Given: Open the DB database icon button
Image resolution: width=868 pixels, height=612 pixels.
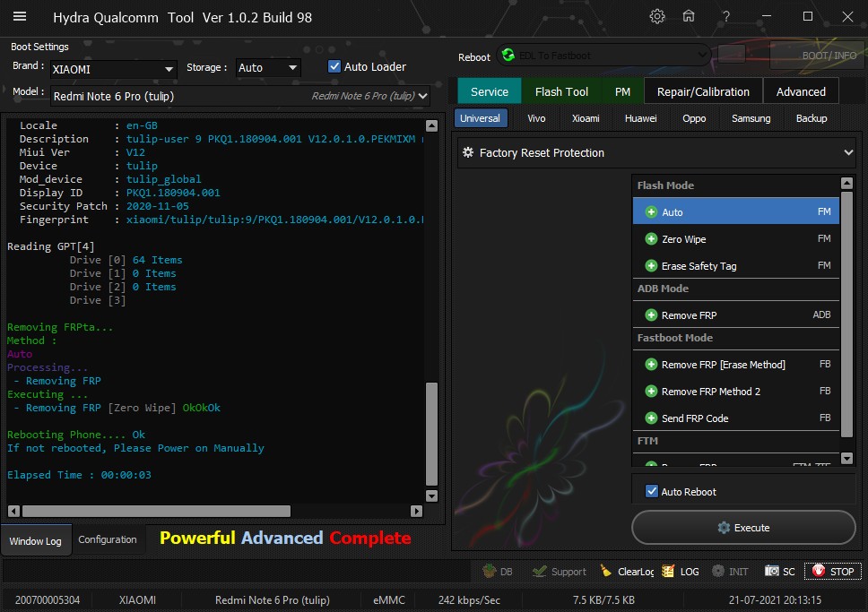Looking at the screenshot, I should tap(489, 571).
